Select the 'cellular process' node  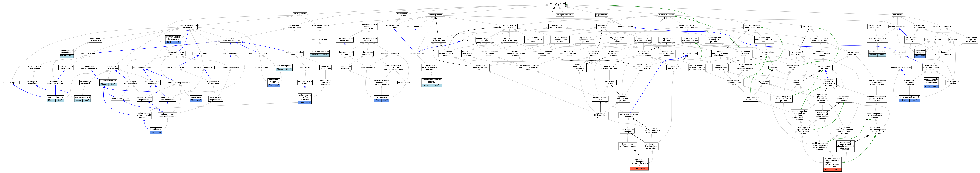[x=435, y=15]
